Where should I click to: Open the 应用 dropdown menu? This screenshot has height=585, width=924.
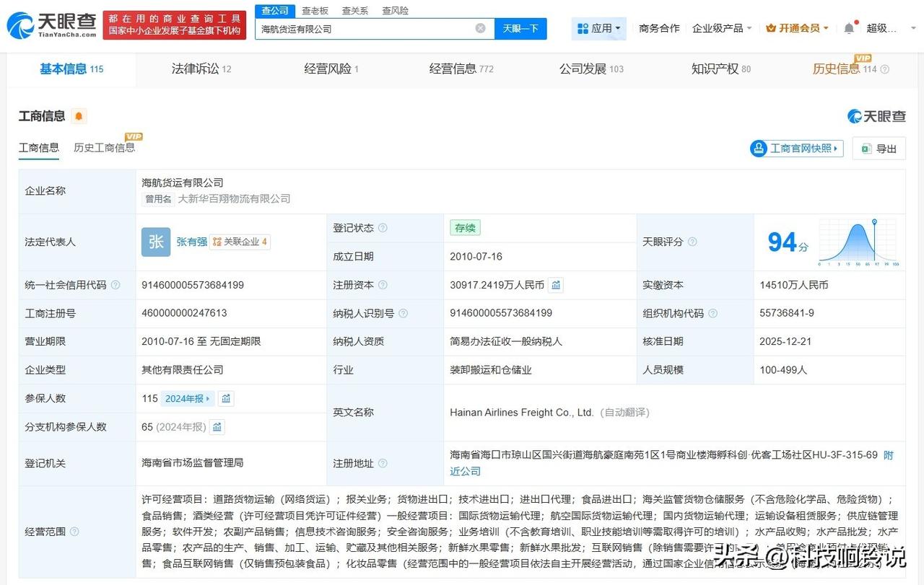tap(599, 28)
